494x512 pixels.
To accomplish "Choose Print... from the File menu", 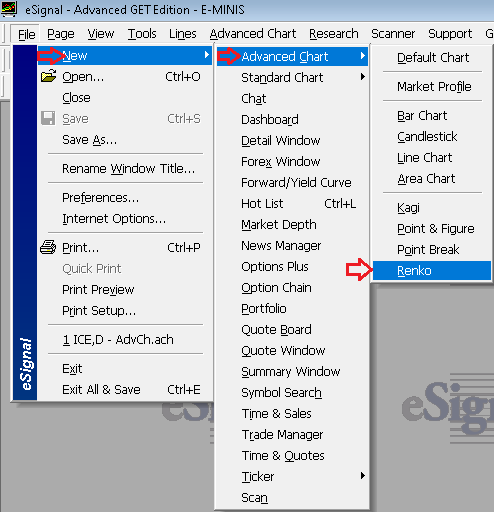I will coord(125,248).
